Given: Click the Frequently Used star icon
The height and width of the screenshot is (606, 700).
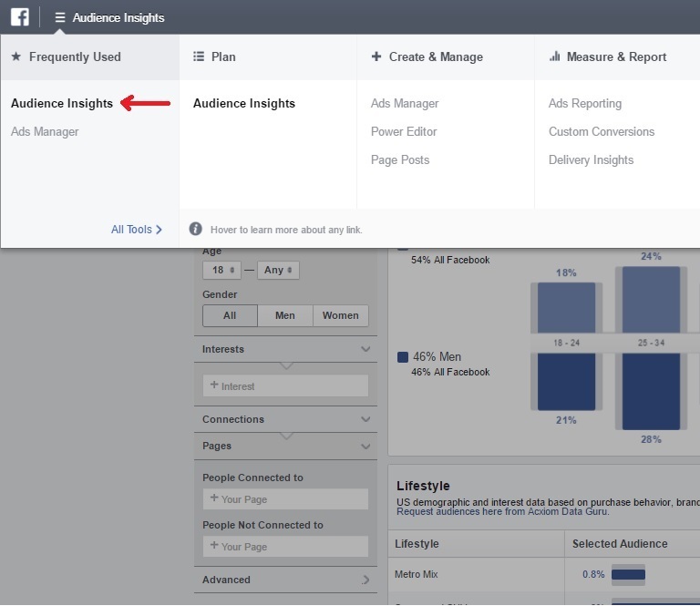Looking at the screenshot, I should tap(16, 56).
